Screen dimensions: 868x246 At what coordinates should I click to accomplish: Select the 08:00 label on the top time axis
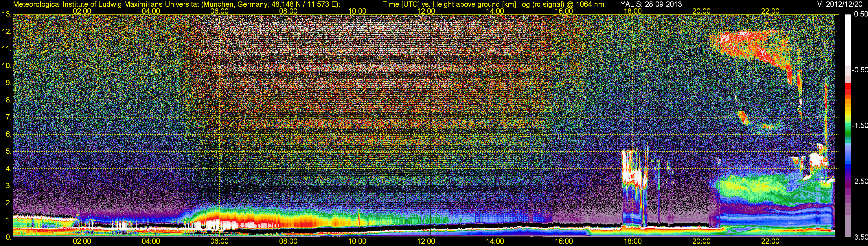click(x=288, y=11)
